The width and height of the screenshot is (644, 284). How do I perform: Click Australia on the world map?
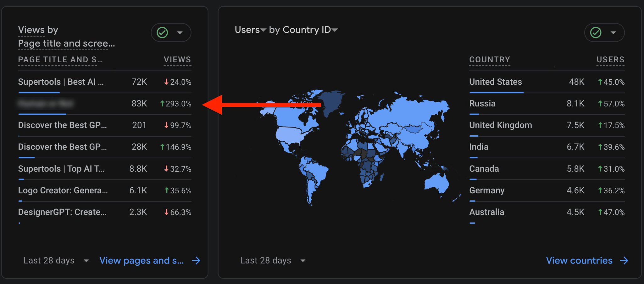coord(436,184)
